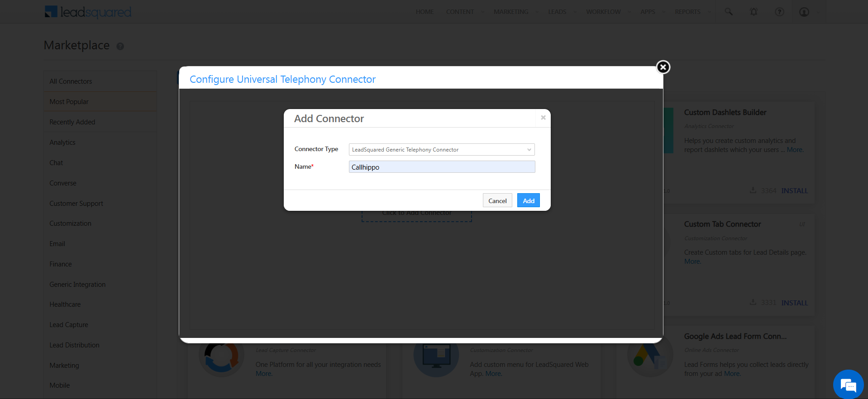Select Recently Added category
This screenshot has height=399, width=868.
[100, 122]
